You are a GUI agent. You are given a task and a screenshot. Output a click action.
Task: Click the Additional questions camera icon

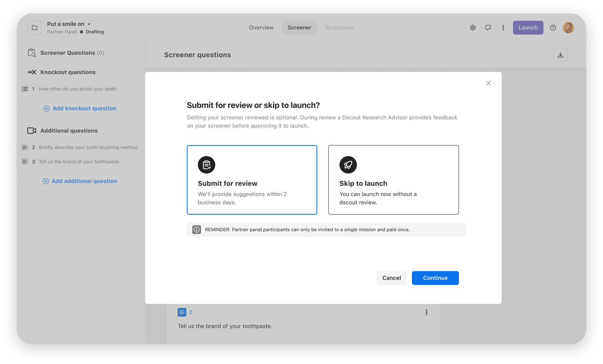point(32,130)
